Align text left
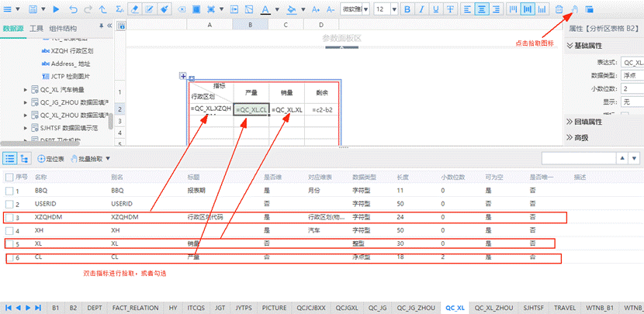The width and height of the screenshot is (644, 314). 467,9
